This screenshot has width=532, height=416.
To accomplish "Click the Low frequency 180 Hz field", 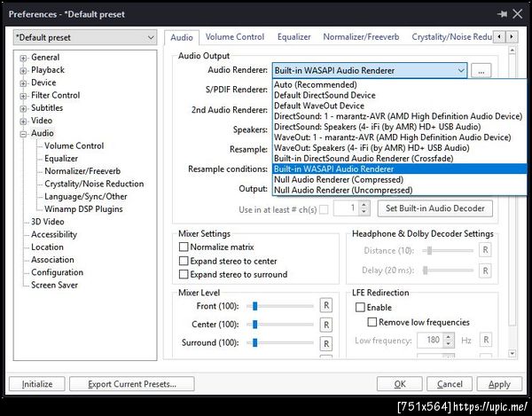I will [x=430, y=340].
